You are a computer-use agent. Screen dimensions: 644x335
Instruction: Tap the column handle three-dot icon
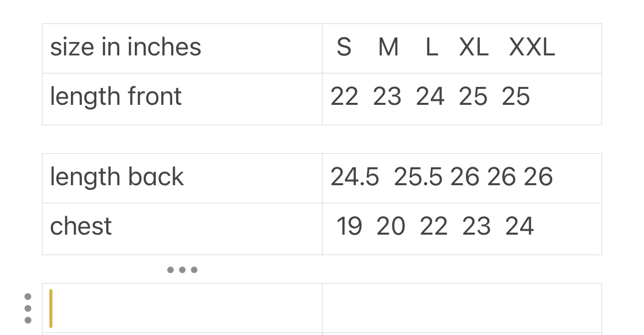[182, 270]
